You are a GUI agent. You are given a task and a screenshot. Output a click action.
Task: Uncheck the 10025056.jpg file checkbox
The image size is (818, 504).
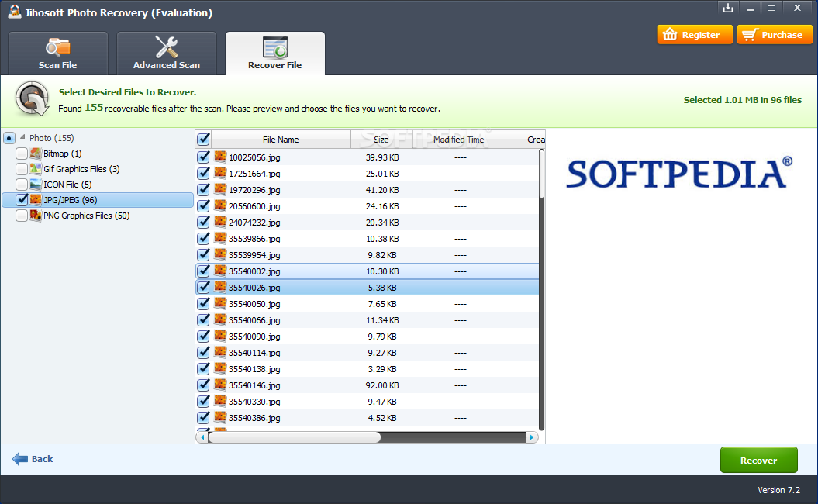(203, 157)
